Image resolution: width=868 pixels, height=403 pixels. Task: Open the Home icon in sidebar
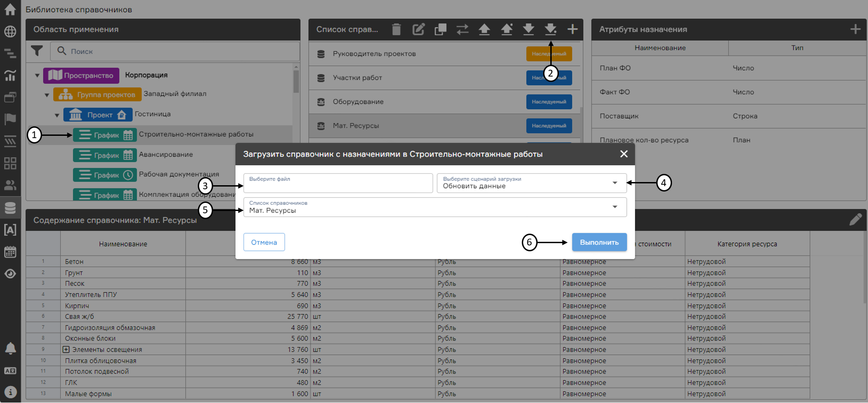pos(10,10)
